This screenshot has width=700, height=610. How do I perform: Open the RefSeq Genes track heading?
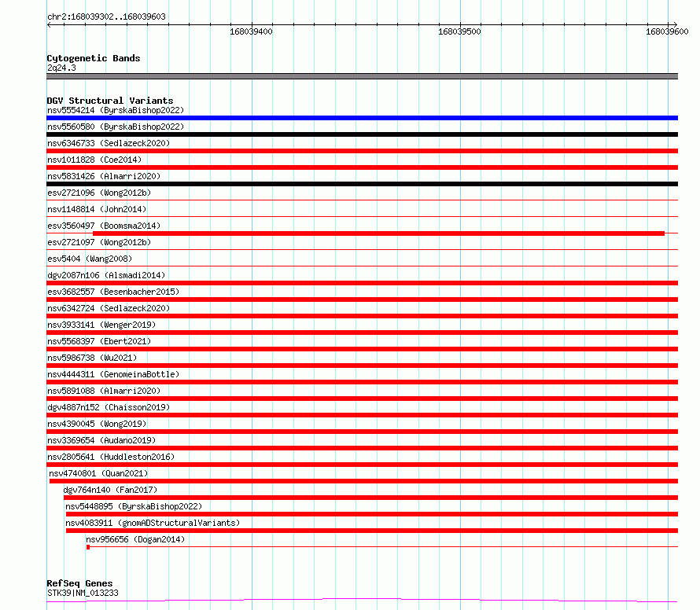(x=79, y=583)
